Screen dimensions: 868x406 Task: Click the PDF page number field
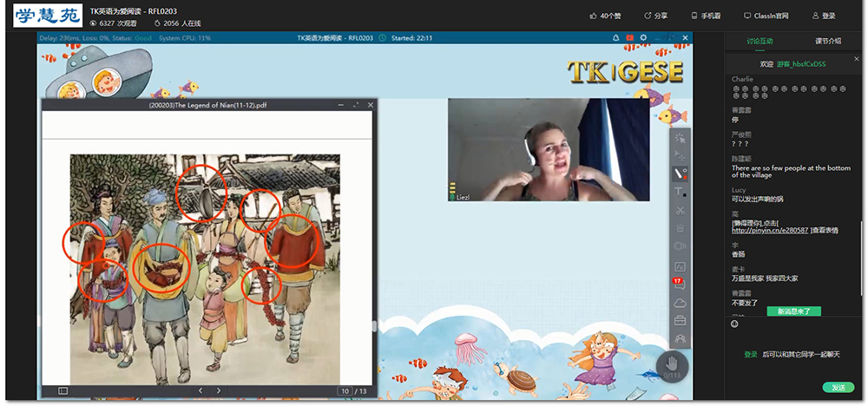[x=345, y=391]
